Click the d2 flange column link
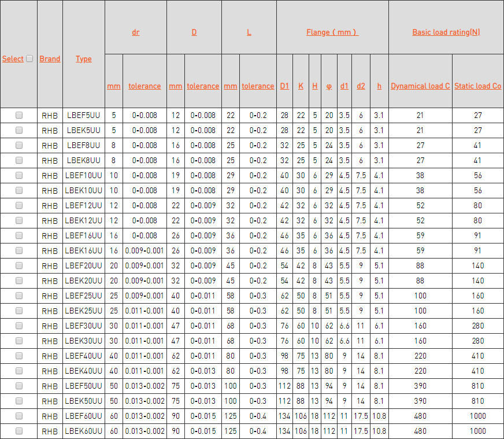The width and height of the screenshot is (504, 439). (x=361, y=86)
